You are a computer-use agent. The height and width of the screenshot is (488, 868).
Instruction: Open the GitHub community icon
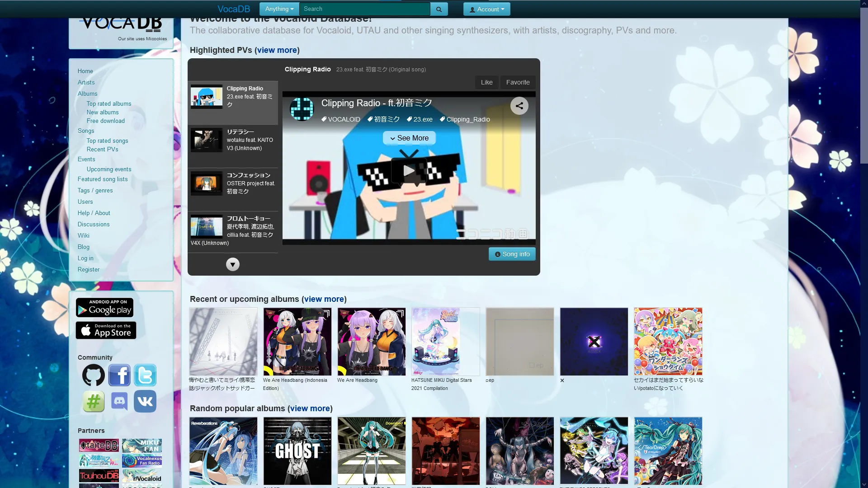[94, 375]
